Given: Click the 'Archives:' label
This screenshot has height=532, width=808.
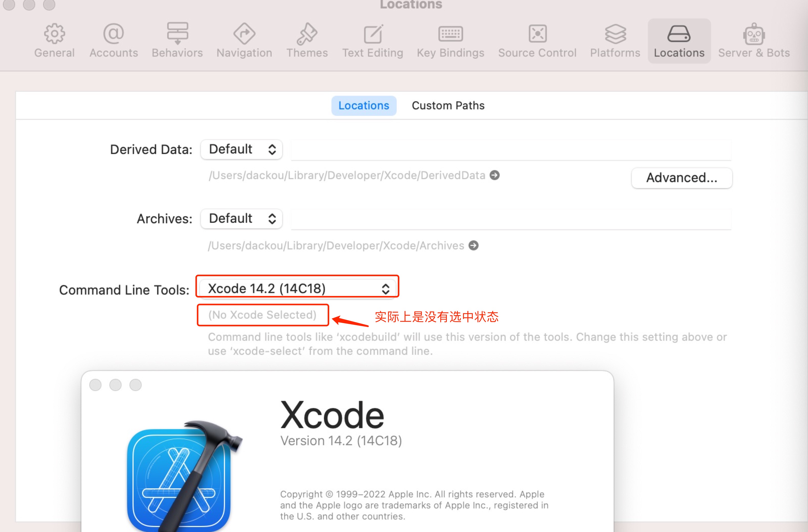Looking at the screenshot, I should [x=164, y=219].
